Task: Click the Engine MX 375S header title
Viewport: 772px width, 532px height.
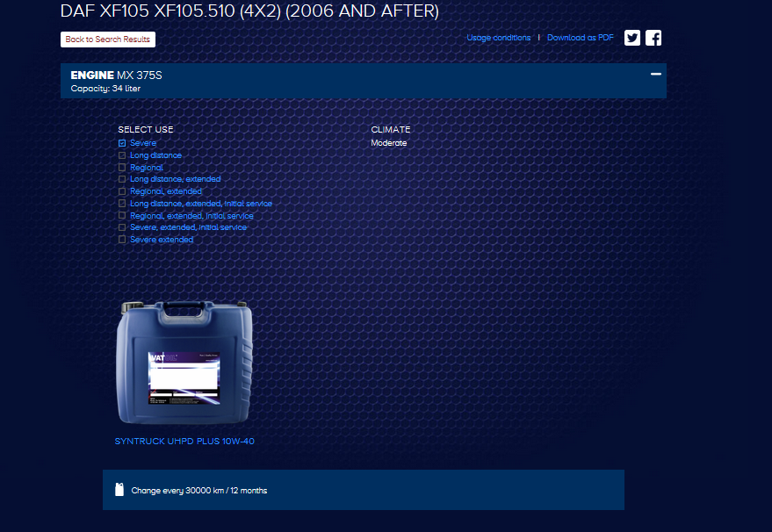Action: (117, 75)
